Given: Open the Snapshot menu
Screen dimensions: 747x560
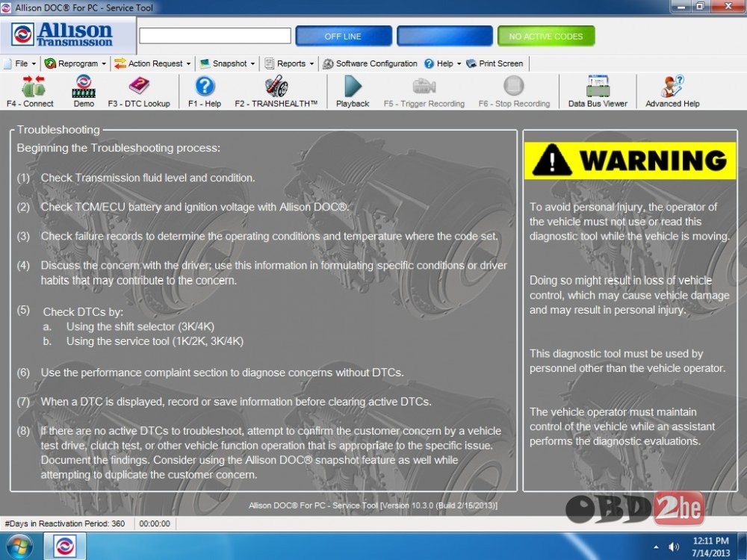Looking at the screenshot, I should (x=229, y=63).
